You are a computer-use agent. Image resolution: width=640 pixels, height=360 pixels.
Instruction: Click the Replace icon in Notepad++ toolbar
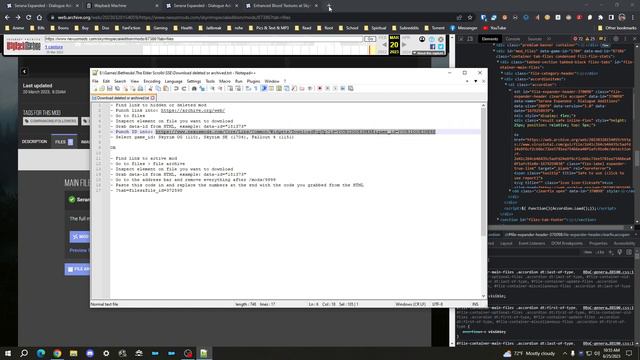click(x=202, y=88)
